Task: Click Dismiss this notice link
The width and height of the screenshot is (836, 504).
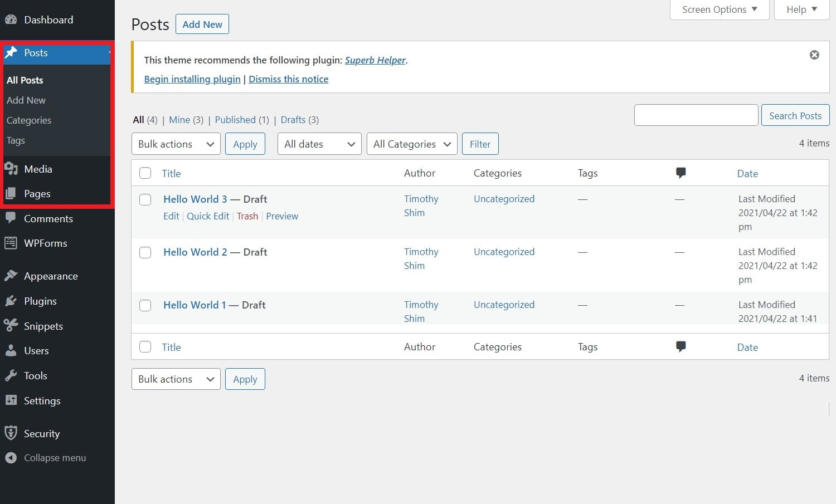Action: [x=288, y=79]
